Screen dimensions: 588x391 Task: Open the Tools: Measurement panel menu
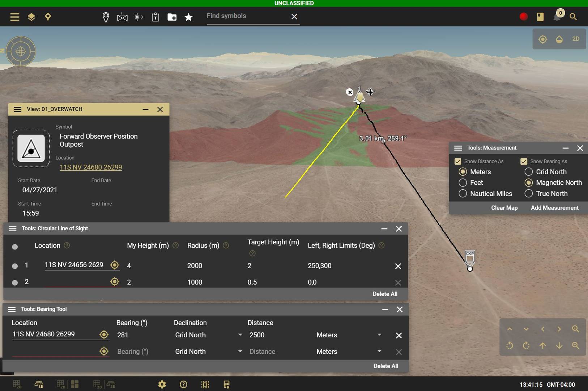pos(458,148)
